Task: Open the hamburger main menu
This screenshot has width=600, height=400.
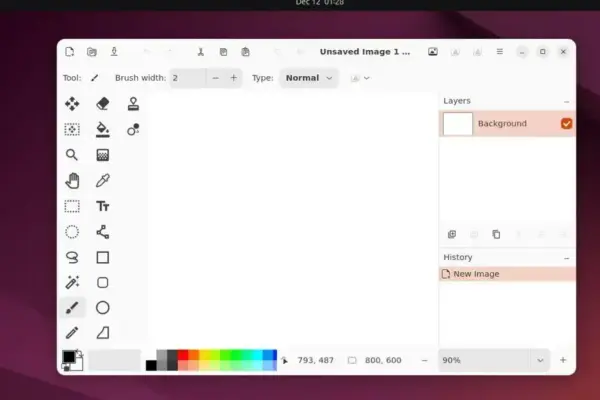Action: 500,51
